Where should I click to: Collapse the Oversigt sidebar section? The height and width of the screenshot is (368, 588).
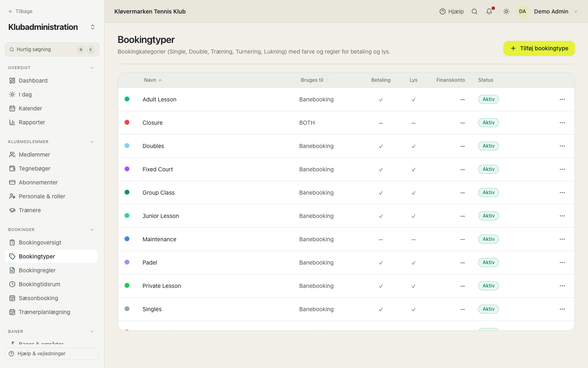point(92,68)
